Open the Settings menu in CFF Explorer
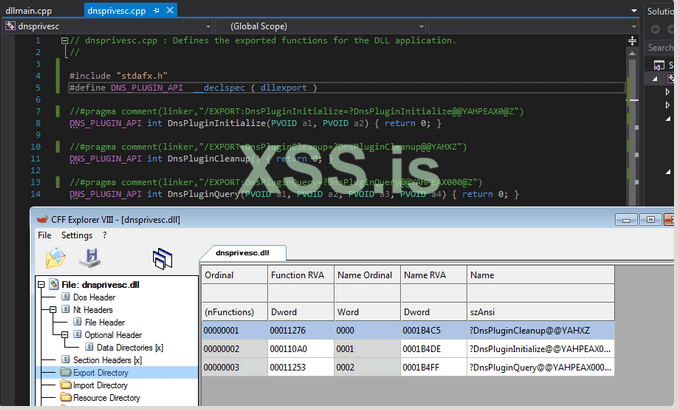 (77, 235)
